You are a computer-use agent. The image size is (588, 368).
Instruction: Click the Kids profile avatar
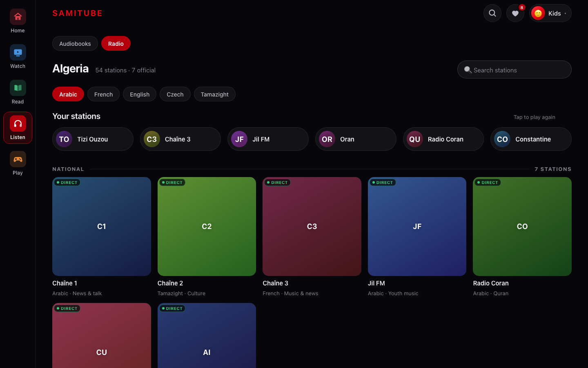point(538,13)
